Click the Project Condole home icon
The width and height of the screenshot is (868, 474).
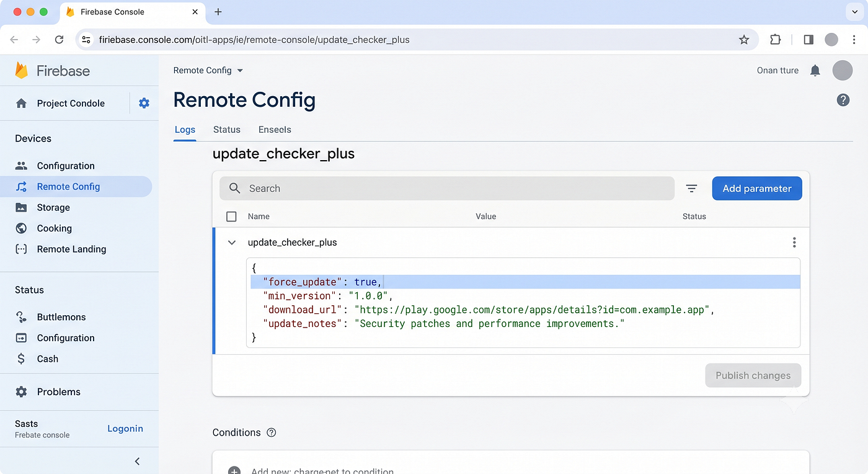pyautogui.click(x=22, y=103)
